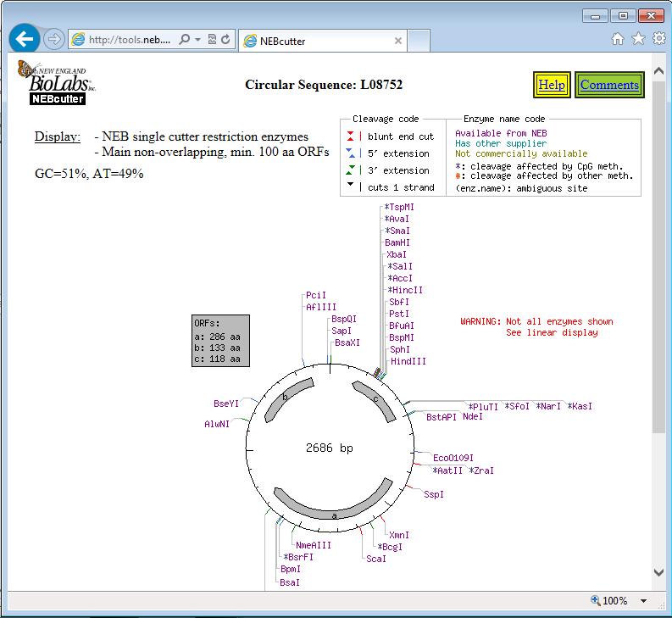Click the ScaI enzyme label
This screenshot has width=672, height=618.
point(376,559)
